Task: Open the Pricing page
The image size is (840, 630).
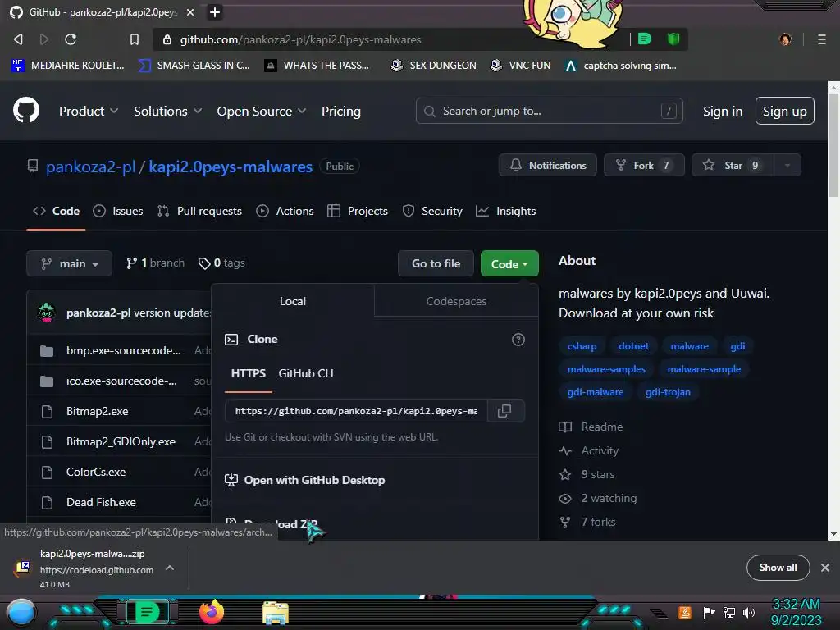Action: point(340,111)
